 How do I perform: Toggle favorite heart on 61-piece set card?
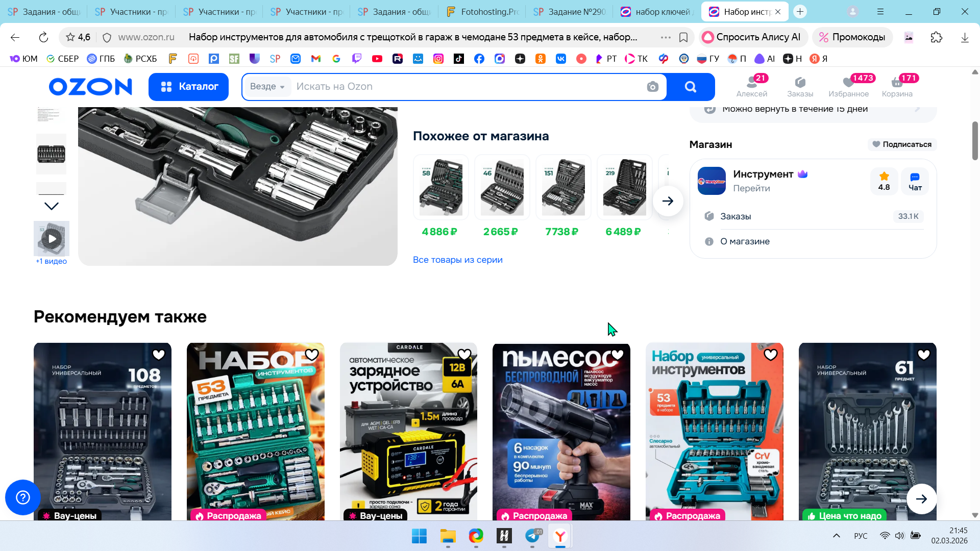(x=923, y=354)
